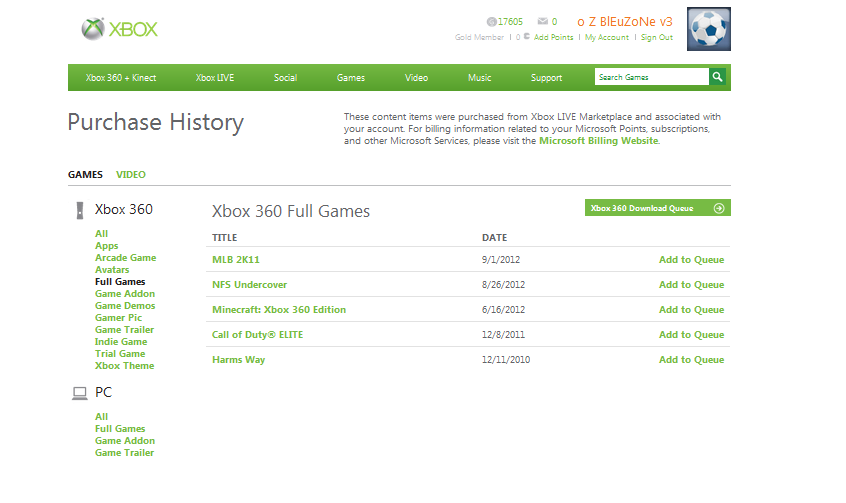Open the Video nav menu
The height and width of the screenshot is (503, 846).
point(417,78)
